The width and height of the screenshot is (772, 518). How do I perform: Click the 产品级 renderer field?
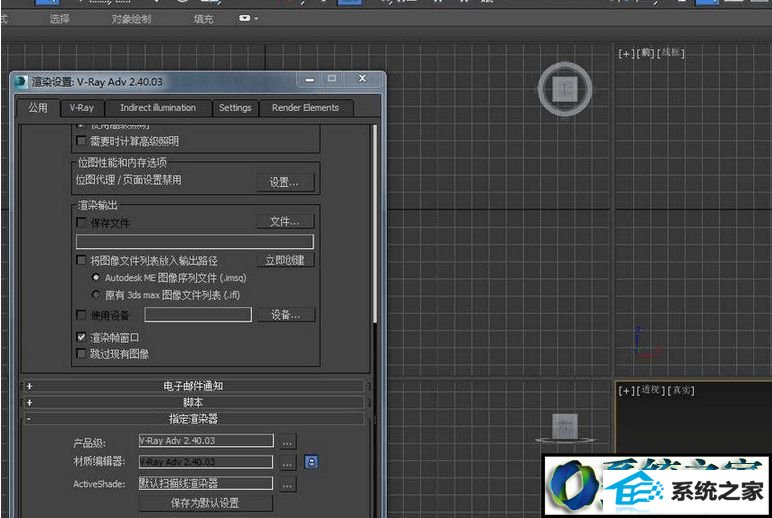click(206, 441)
